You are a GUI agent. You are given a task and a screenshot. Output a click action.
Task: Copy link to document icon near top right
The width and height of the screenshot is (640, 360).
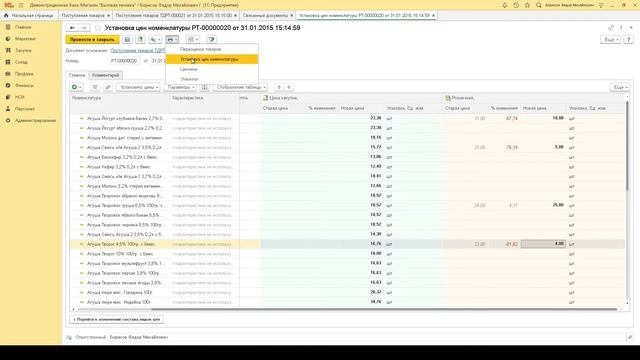[x=611, y=28]
